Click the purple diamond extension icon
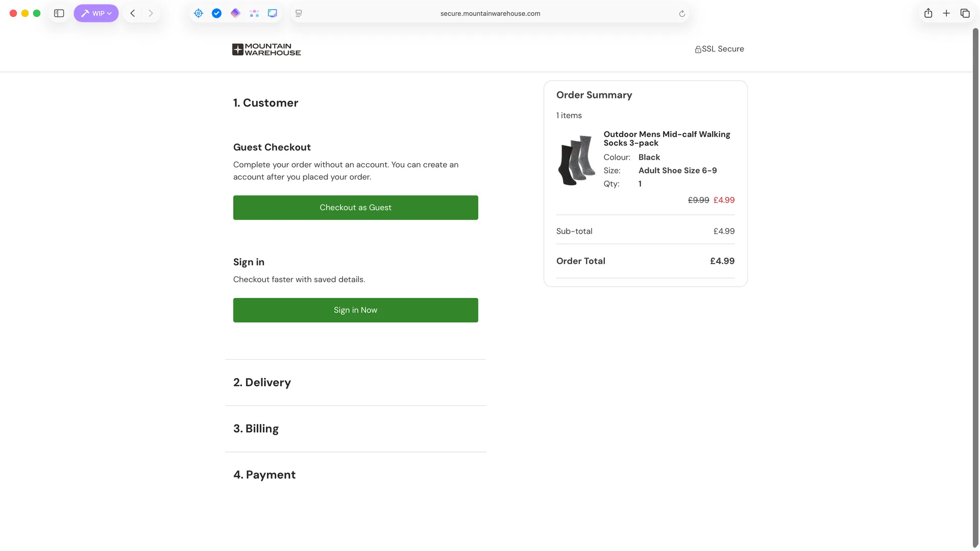 tap(235, 13)
